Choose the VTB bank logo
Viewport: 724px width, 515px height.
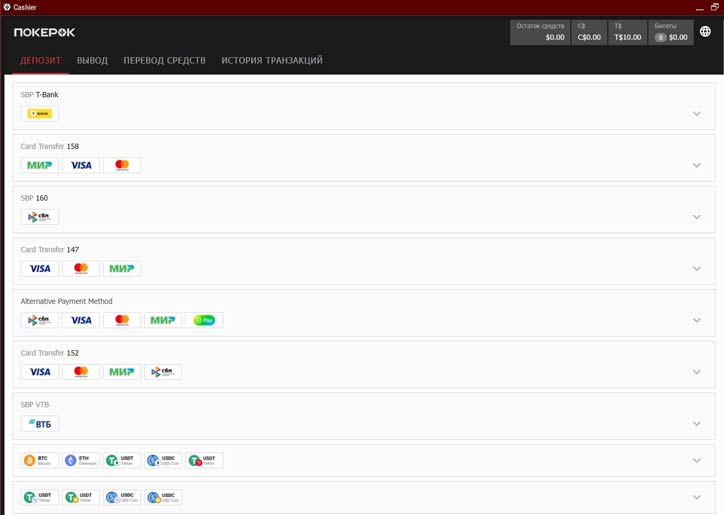[x=40, y=424]
